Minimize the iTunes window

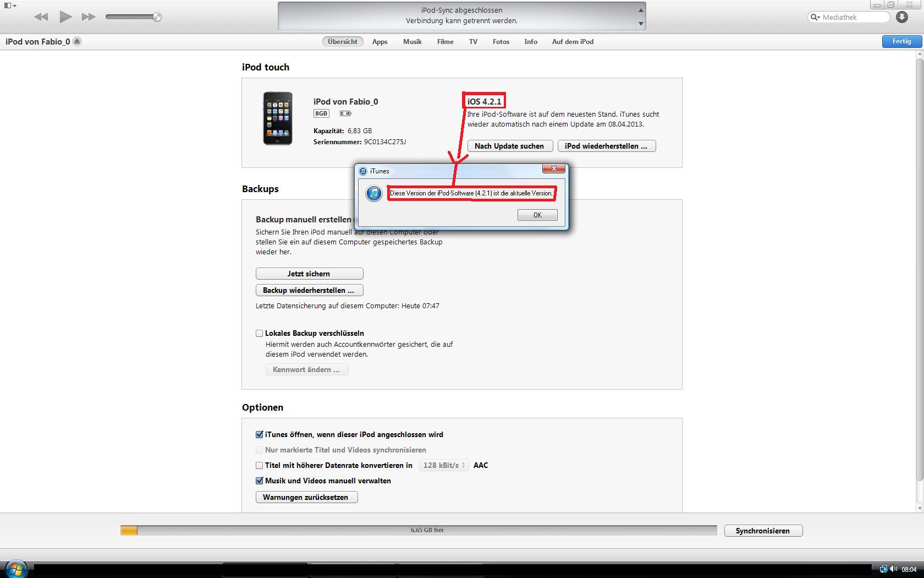point(877,5)
